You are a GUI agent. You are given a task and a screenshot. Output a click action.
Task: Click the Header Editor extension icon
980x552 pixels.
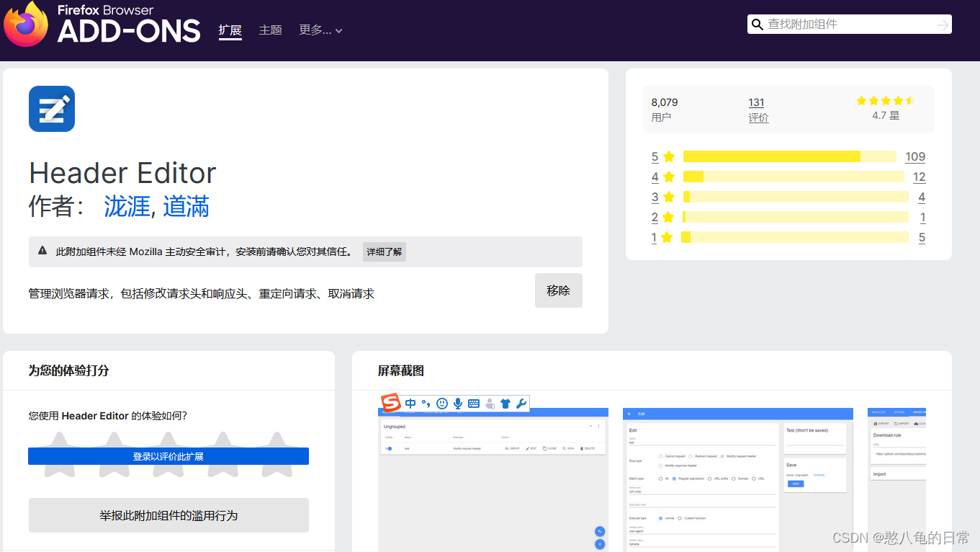tap(52, 109)
